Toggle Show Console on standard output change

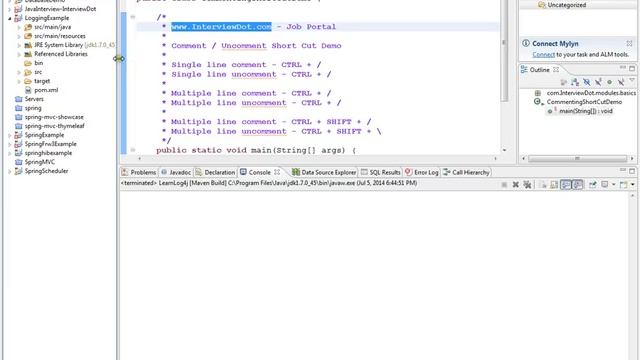click(565, 184)
